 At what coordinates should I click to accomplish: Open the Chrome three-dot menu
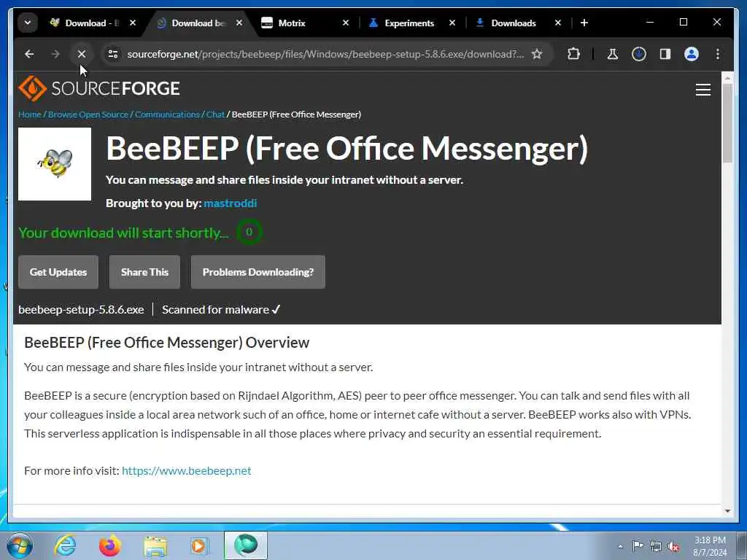[x=718, y=54]
